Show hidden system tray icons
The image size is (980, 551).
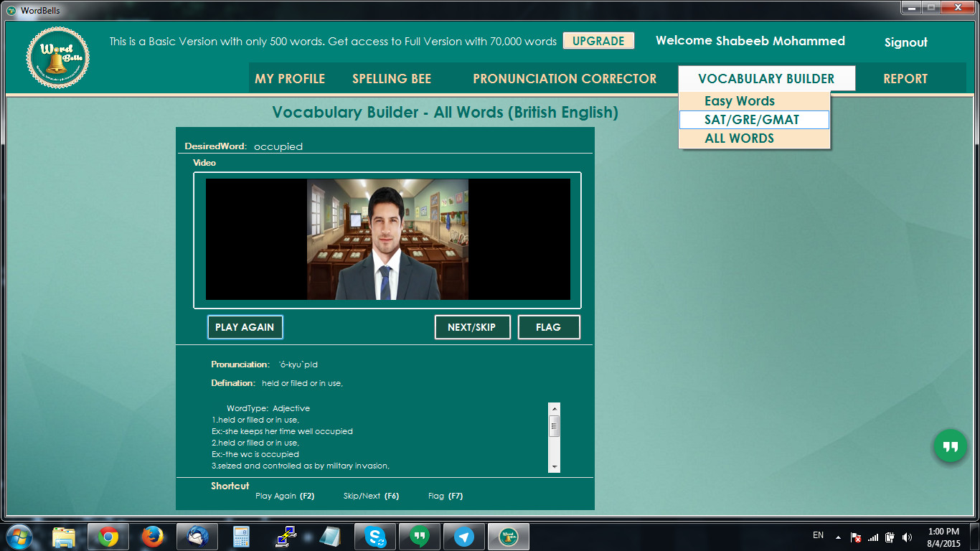[x=838, y=537]
